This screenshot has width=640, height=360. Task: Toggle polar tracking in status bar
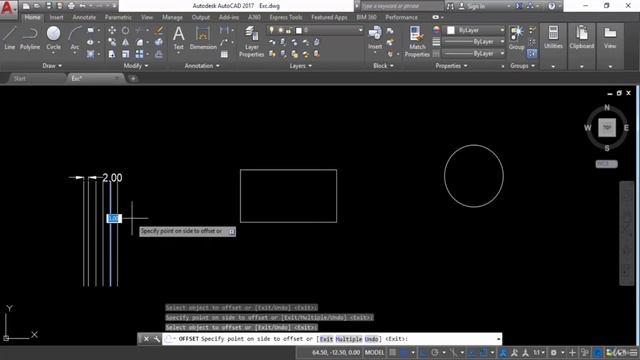(x=435, y=352)
